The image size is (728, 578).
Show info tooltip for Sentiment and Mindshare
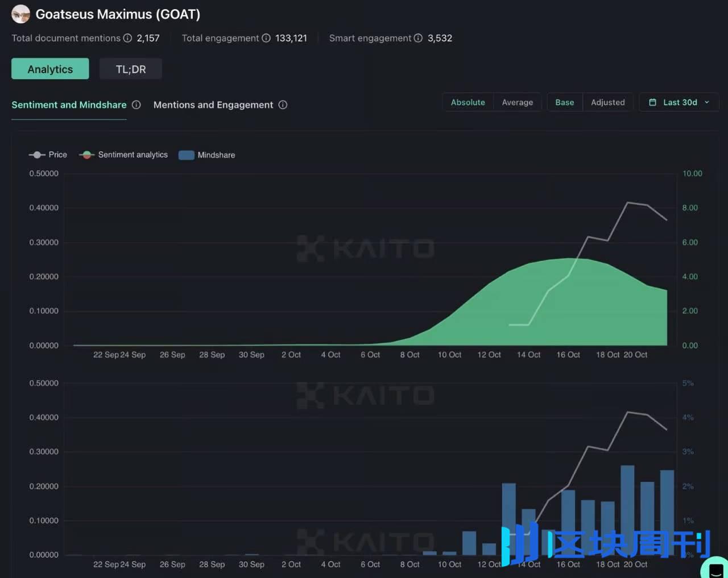(x=136, y=105)
